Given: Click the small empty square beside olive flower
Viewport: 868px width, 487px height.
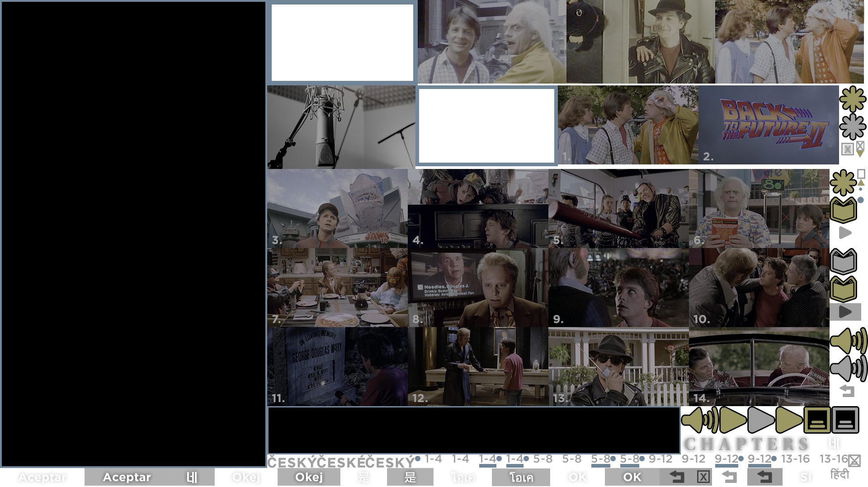Looking at the screenshot, I should pyautogui.click(x=861, y=174).
